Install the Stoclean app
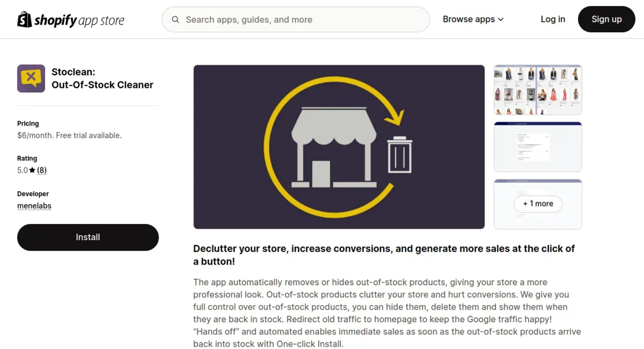The height and width of the screenshot is (349, 644). click(x=88, y=237)
